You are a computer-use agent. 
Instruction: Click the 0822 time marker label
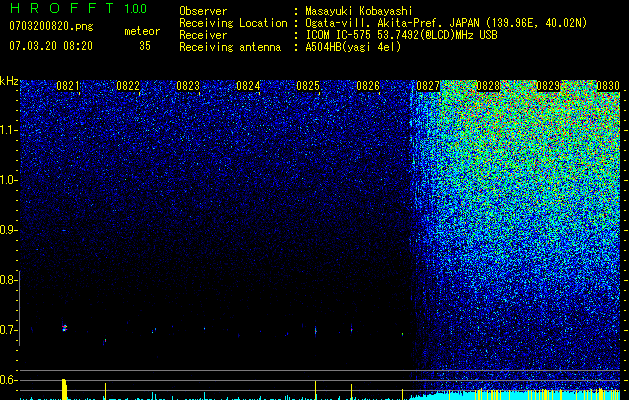pos(128,86)
